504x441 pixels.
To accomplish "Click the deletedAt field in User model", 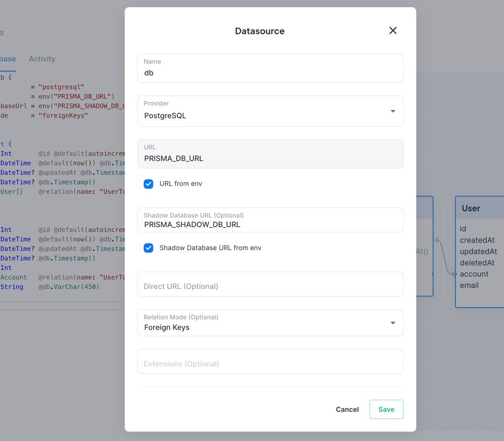I will [x=477, y=263].
